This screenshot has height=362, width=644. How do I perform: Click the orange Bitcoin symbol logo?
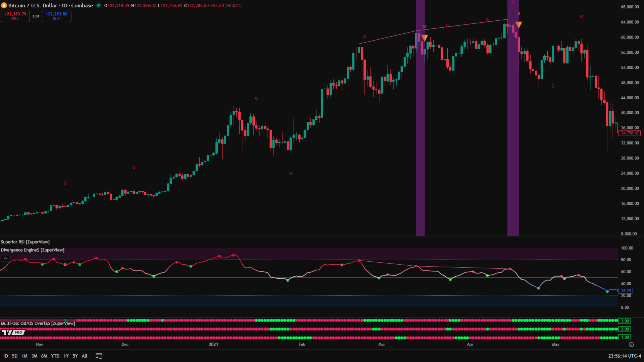(x=4, y=6)
